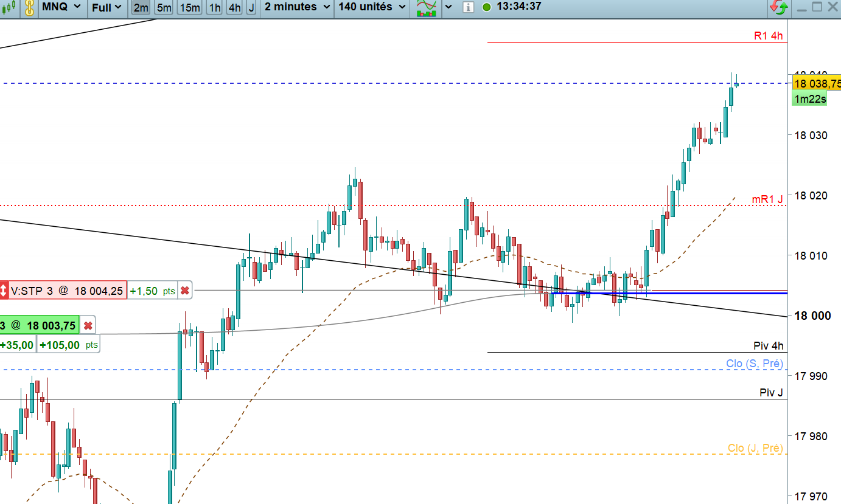Click the red-green refresh arrows icon
The height and width of the screenshot is (504, 841).
pyautogui.click(x=779, y=7)
